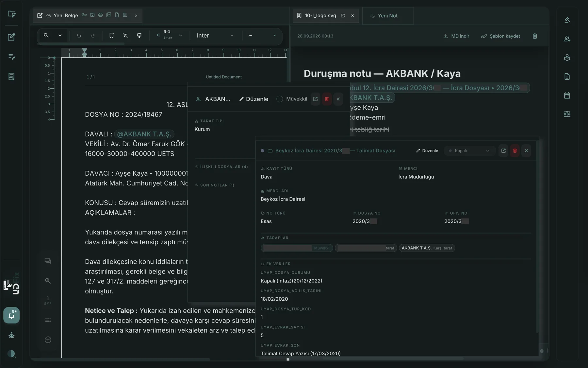Image resolution: width=588 pixels, height=368 pixels.
Task: Delete the note with trash icon
Action: (x=535, y=36)
